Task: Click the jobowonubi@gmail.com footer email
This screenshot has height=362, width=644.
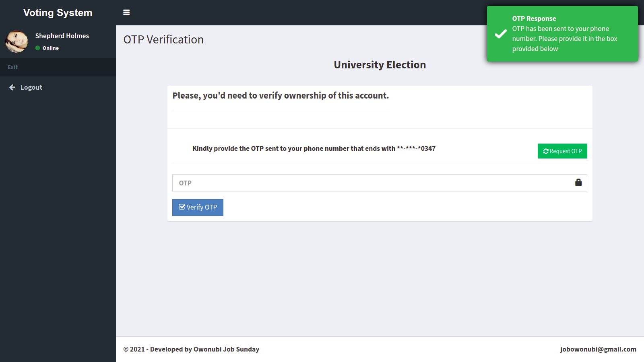Action: pyautogui.click(x=598, y=349)
